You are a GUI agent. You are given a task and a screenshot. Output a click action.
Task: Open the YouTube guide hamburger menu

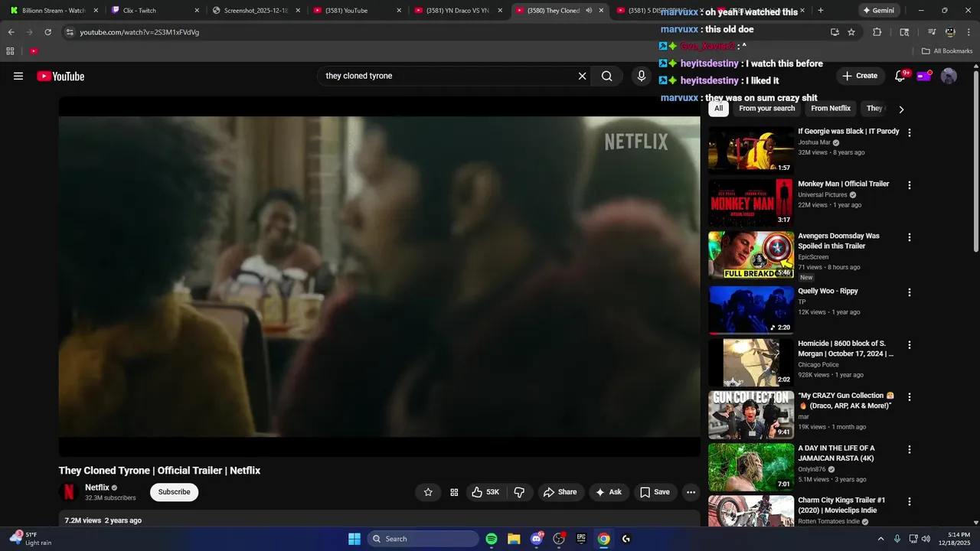tap(18, 76)
